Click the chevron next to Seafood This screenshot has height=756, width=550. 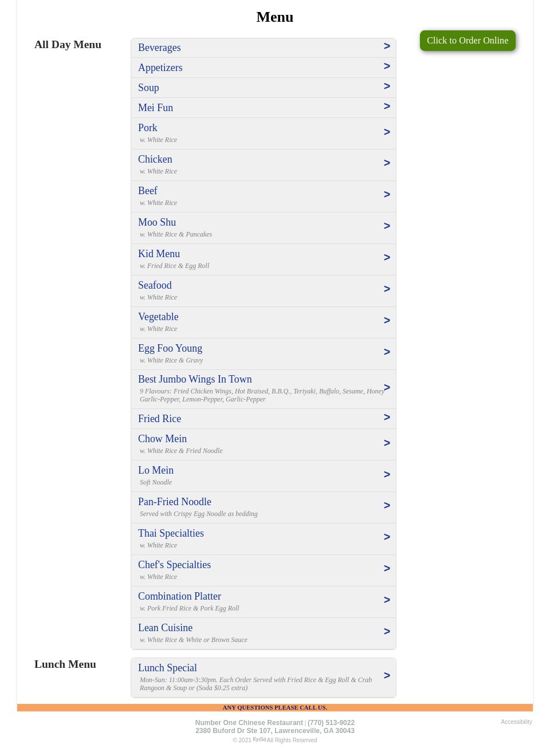coord(387,289)
